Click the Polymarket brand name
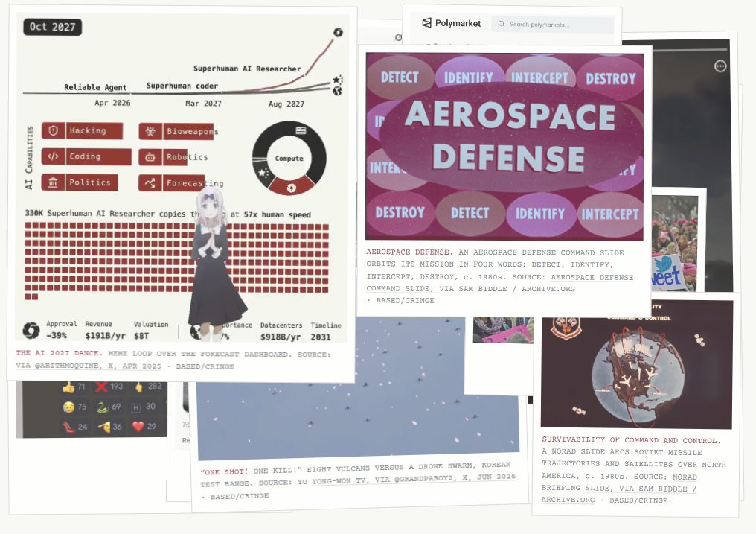Viewport: 756px width, 534px height. 458,23
